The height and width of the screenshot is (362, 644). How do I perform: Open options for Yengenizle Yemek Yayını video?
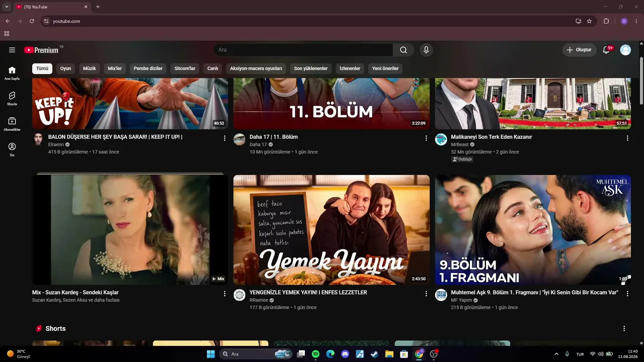tap(426, 294)
